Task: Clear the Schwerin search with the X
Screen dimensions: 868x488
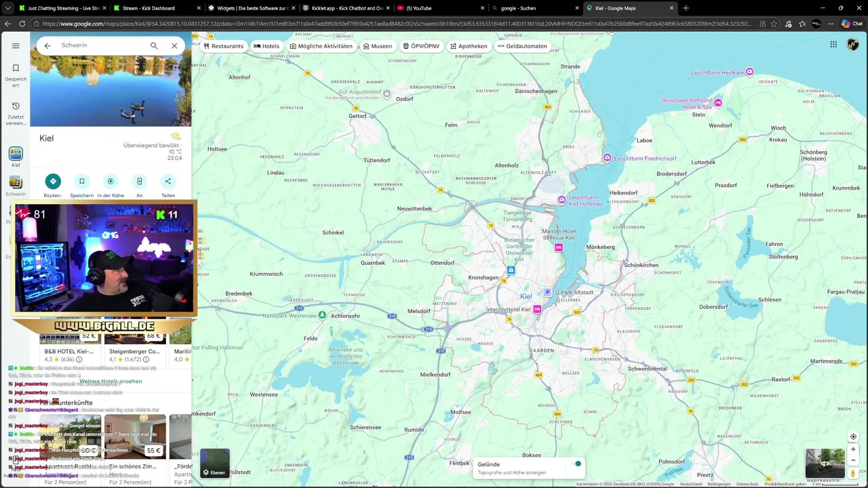Action: click(x=174, y=45)
